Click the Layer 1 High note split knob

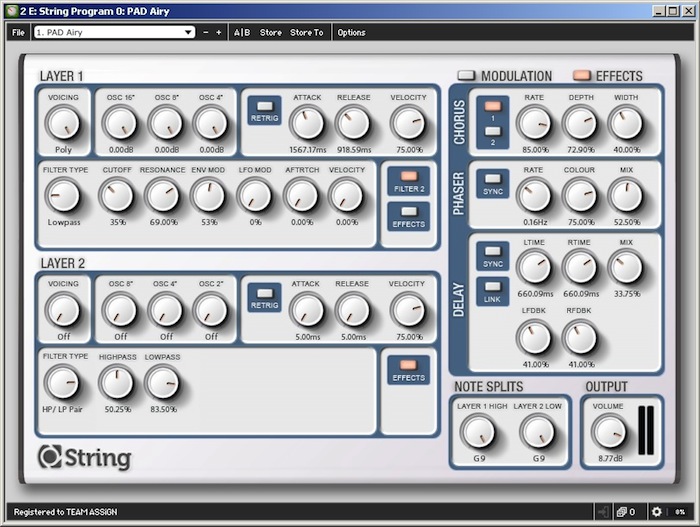(478, 431)
